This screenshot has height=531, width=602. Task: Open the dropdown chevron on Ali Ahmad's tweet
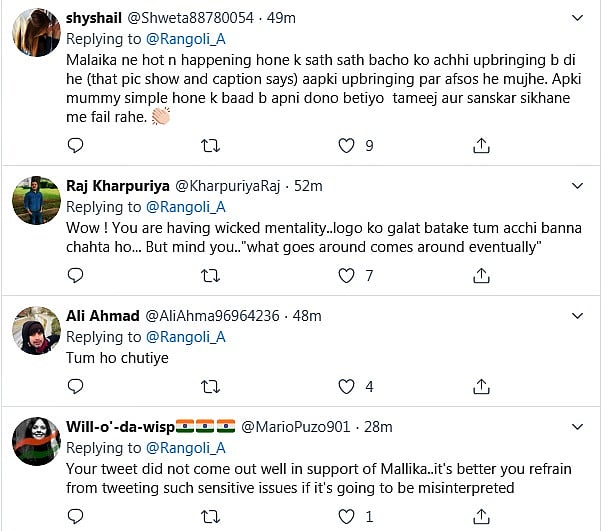[576, 316]
